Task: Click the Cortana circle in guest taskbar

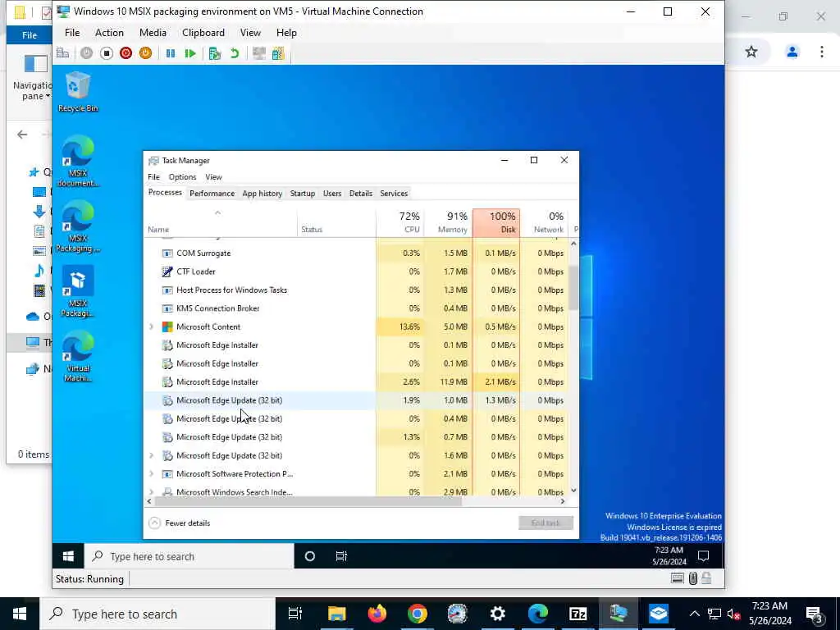Action: (309, 556)
